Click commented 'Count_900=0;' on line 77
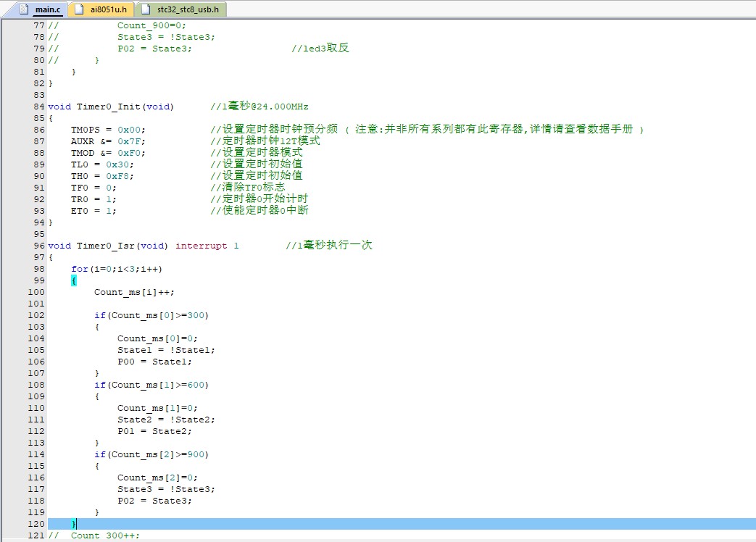This screenshot has width=756, height=542. [151, 25]
